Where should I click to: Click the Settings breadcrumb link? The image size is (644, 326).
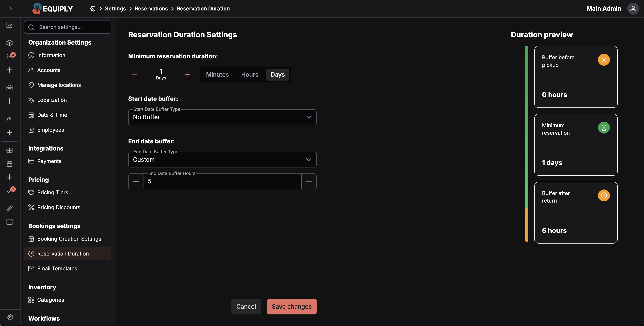115,9
